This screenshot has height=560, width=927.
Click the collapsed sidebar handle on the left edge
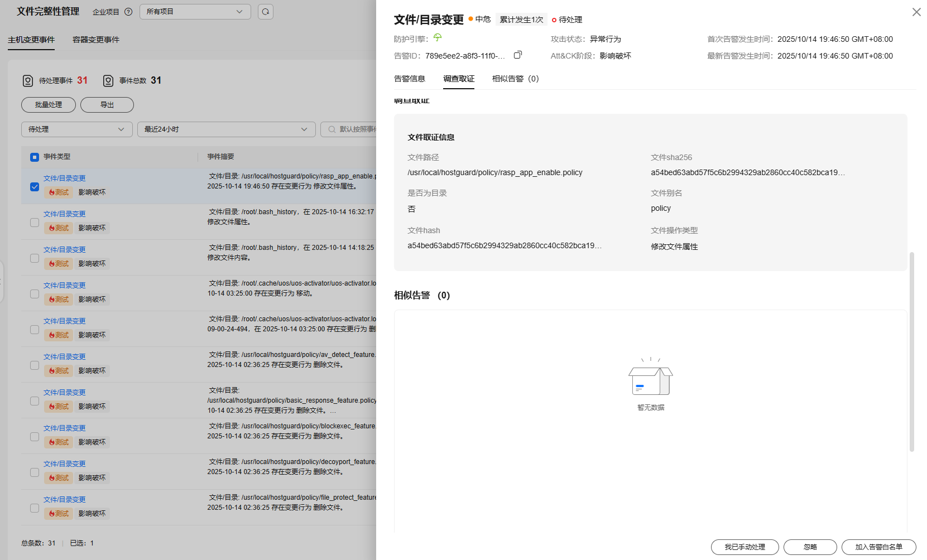click(x=2, y=282)
